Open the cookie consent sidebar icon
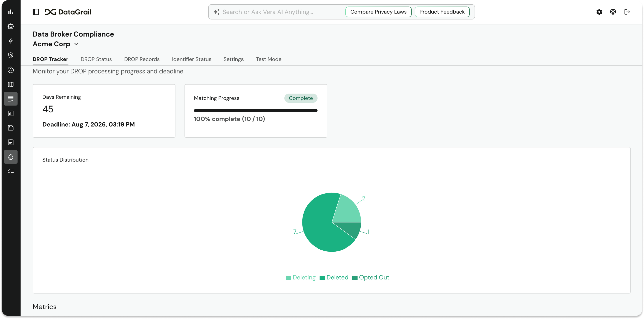The image size is (644, 319). click(11, 70)
